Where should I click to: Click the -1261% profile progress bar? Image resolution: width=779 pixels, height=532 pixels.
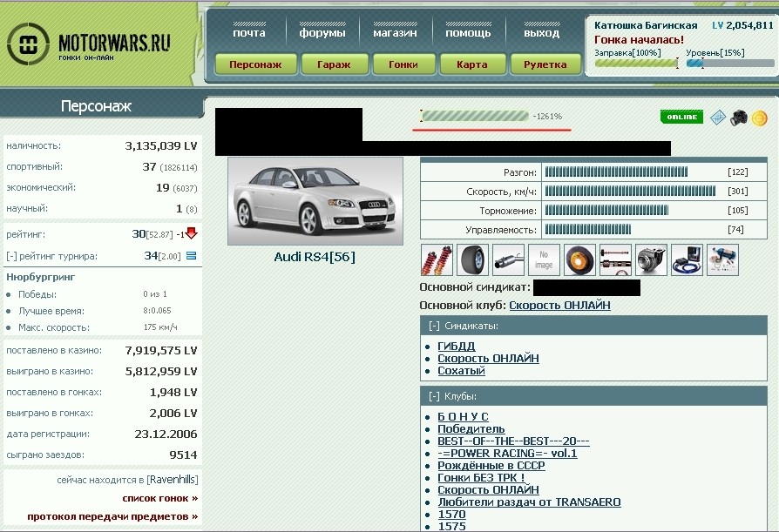pyautogui.click(x=475, y=116)
